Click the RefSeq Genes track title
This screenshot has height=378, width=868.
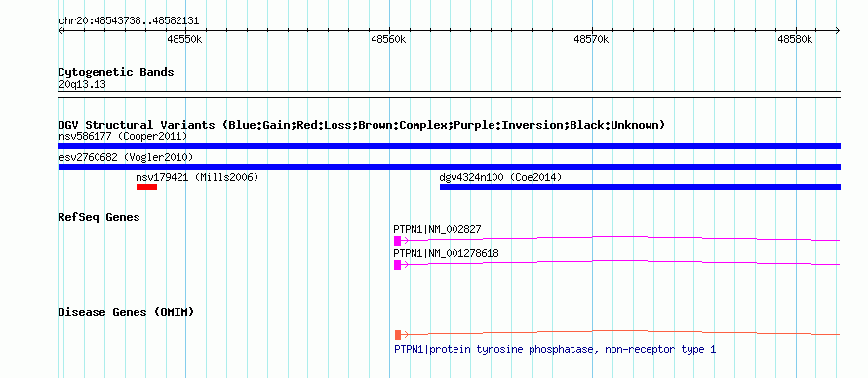coord(99,217)
